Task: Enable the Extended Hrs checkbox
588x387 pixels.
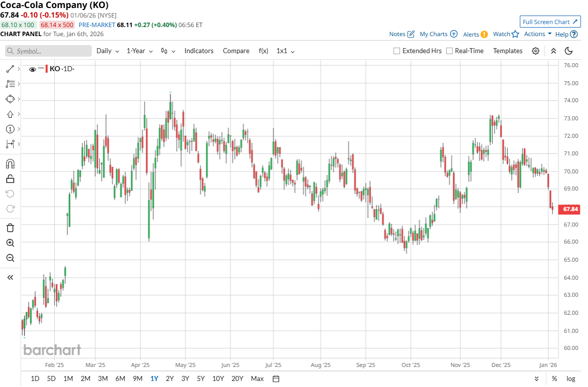Action: (x=397, y=51)
